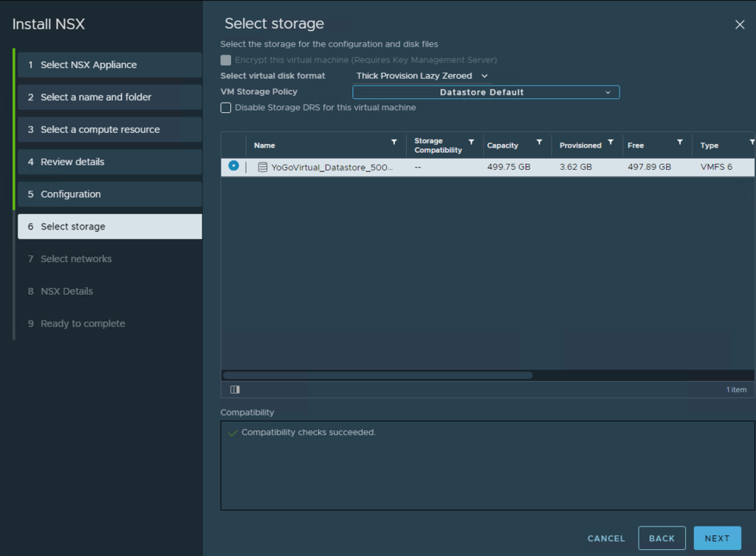Go to step 1 Select NSX Appliance

(109, 65)
